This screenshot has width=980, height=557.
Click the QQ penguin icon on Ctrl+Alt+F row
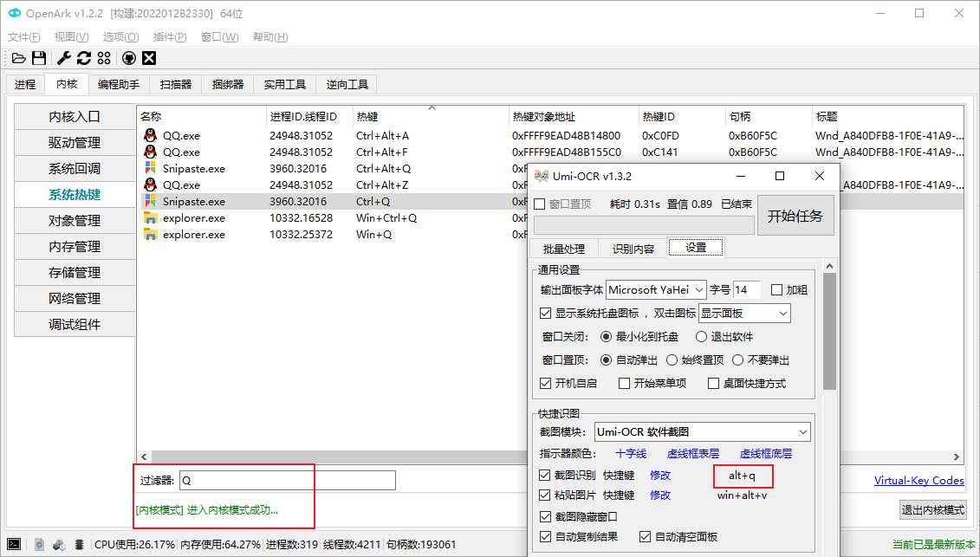click(150, 152)
